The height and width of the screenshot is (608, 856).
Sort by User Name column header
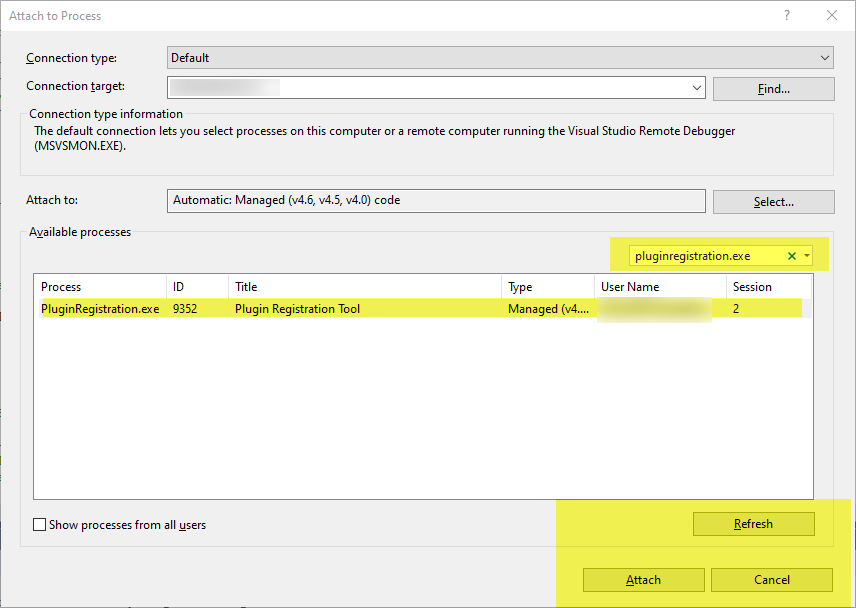point(660,287)
